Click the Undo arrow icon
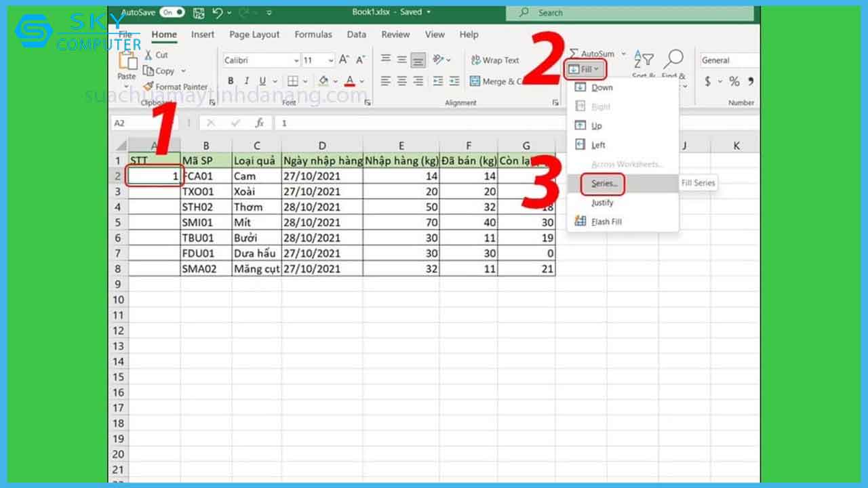868x488 pixels. pos(217,12)
